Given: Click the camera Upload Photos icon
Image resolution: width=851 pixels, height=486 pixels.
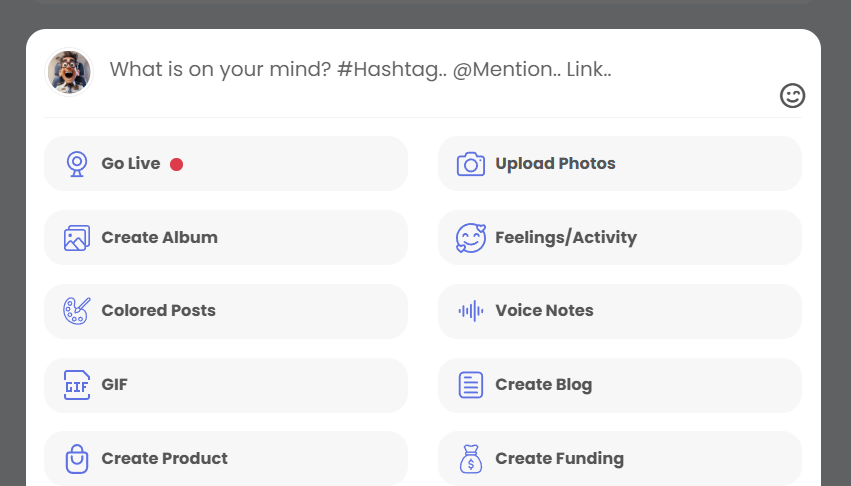Looking at the screenshot, I should 471,164.
